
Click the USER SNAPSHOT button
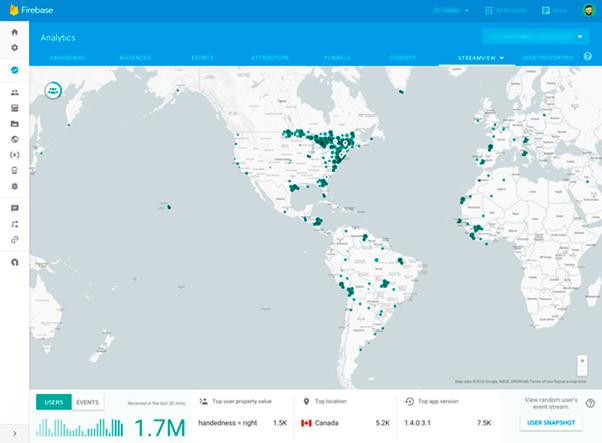coord(551,424)
